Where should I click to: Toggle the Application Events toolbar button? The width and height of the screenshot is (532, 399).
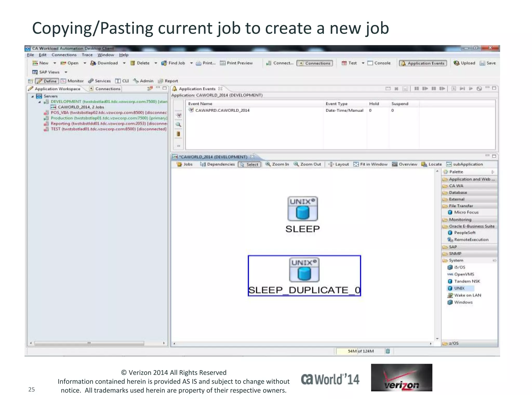pos(423,63)
